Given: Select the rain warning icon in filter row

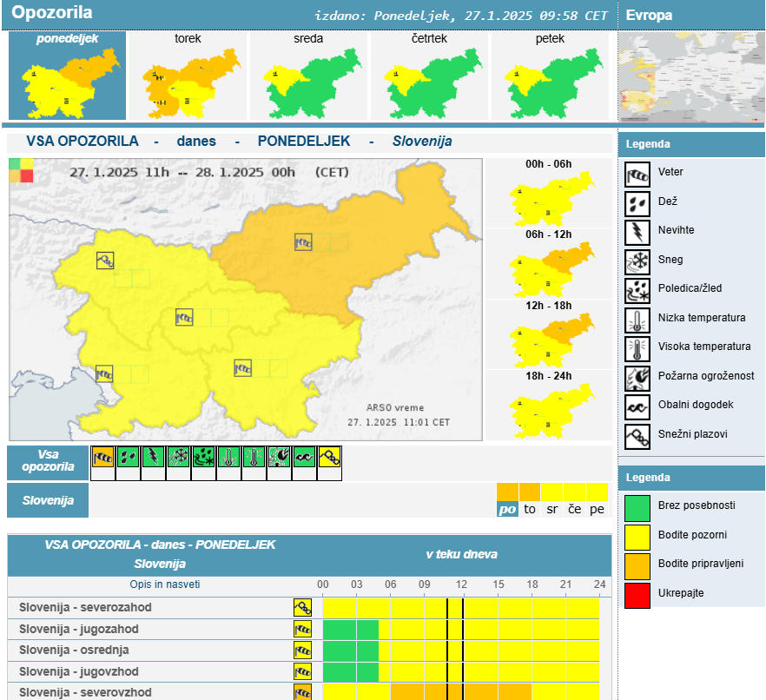Looking at the screenshot, I should 128,457.
